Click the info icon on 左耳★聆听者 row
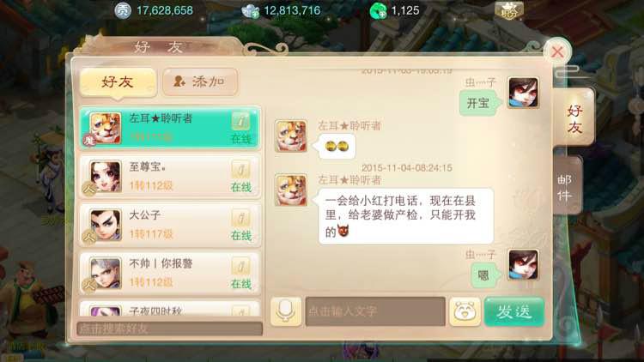The image size is (644, 362). (x=240, y=121)
